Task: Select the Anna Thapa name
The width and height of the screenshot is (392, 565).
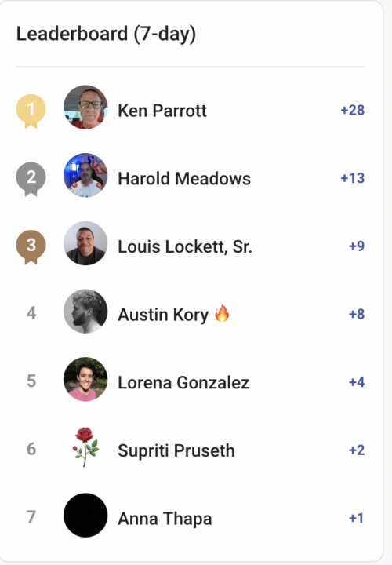Action: pyautogui.click(x=165, y=519)
